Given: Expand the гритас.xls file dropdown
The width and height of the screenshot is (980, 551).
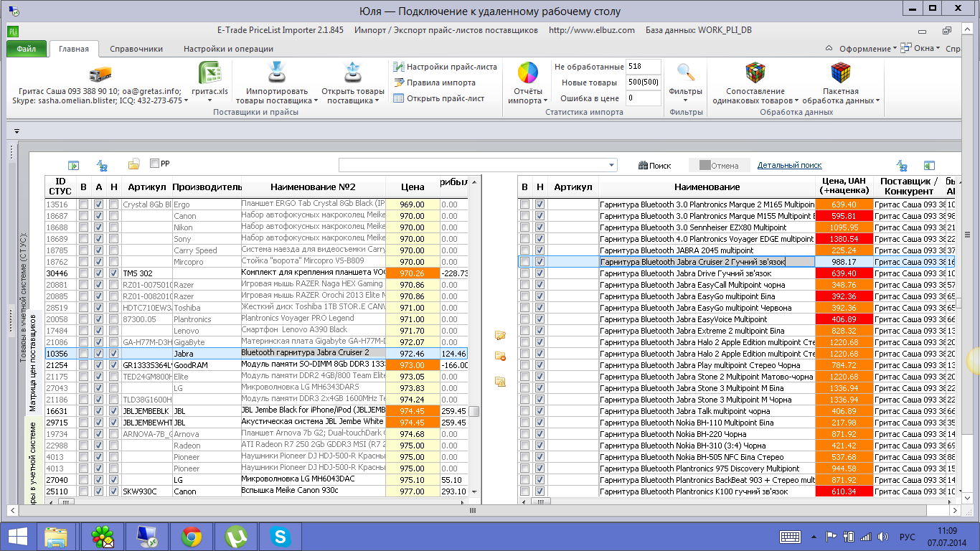Looking at the screenshot, I should [x=210, y=100].
